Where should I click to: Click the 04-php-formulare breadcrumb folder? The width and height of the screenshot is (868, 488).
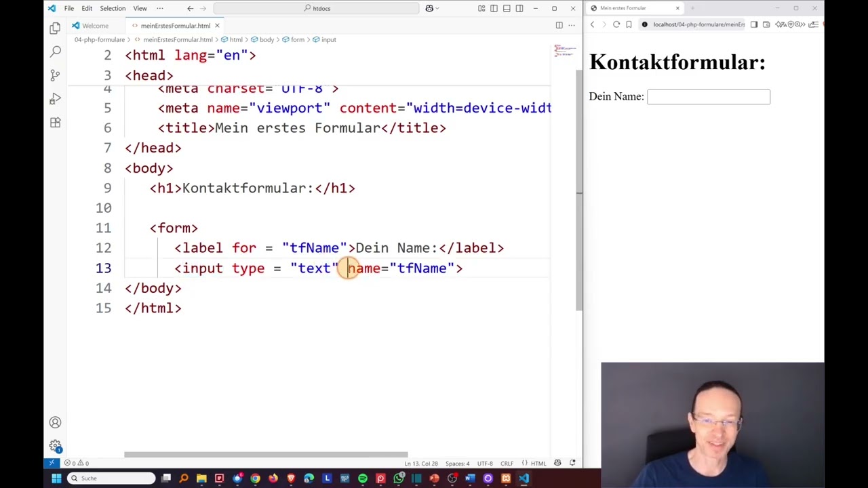click(100, 39)
